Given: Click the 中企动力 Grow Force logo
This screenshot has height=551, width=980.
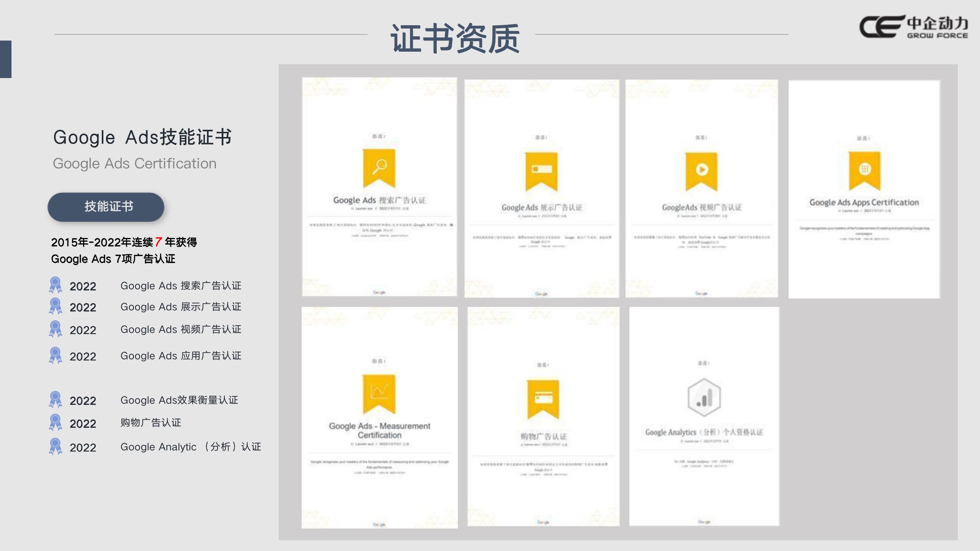Looking at the screenshot, I should pyautogui.click(x=914, y=27).
